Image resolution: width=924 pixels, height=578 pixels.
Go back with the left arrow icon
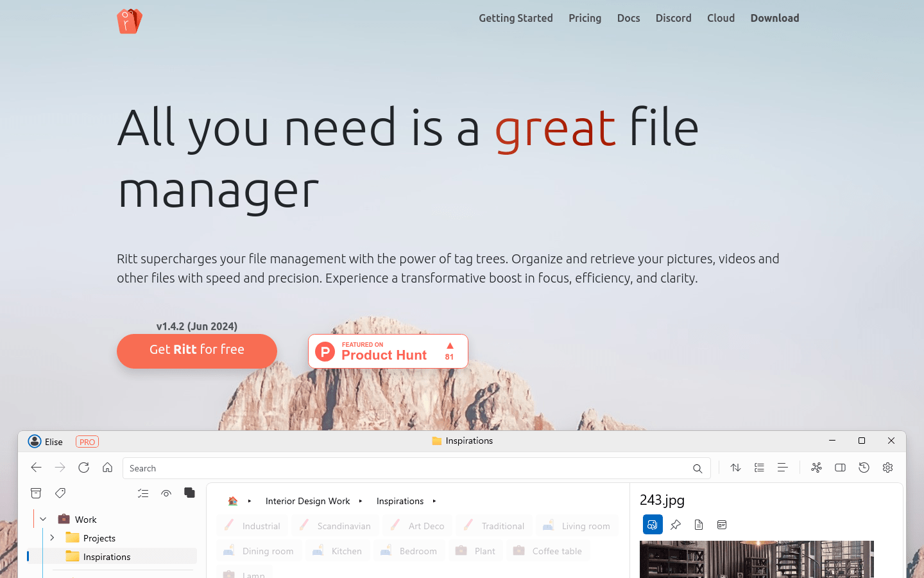click(37, 468)
